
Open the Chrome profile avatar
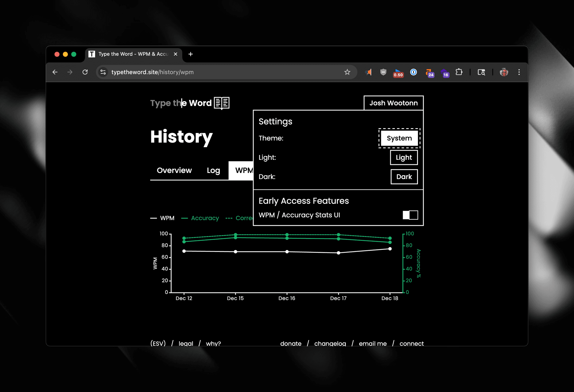click(x=504, y=72)
